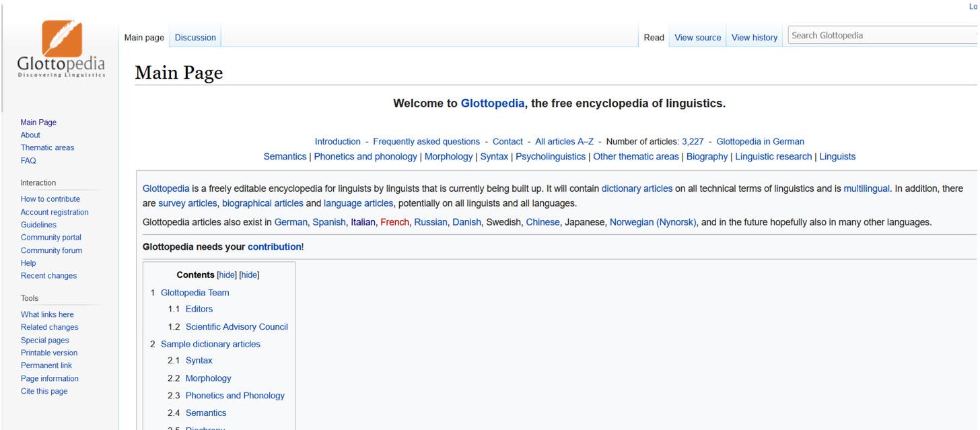Viewport: 980px width, 430px height.
Task: Open the Semantics thematic link
Action: click(x=285, y=157)
